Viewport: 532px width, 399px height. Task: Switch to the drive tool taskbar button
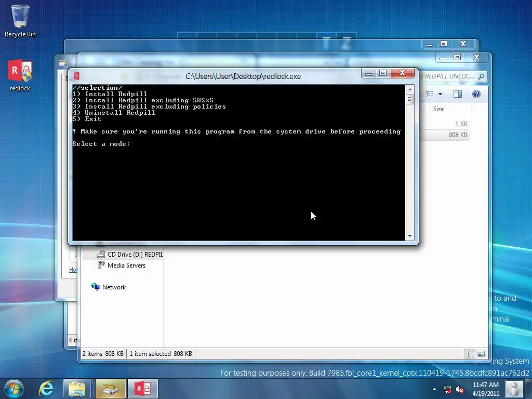coord(111,389)
